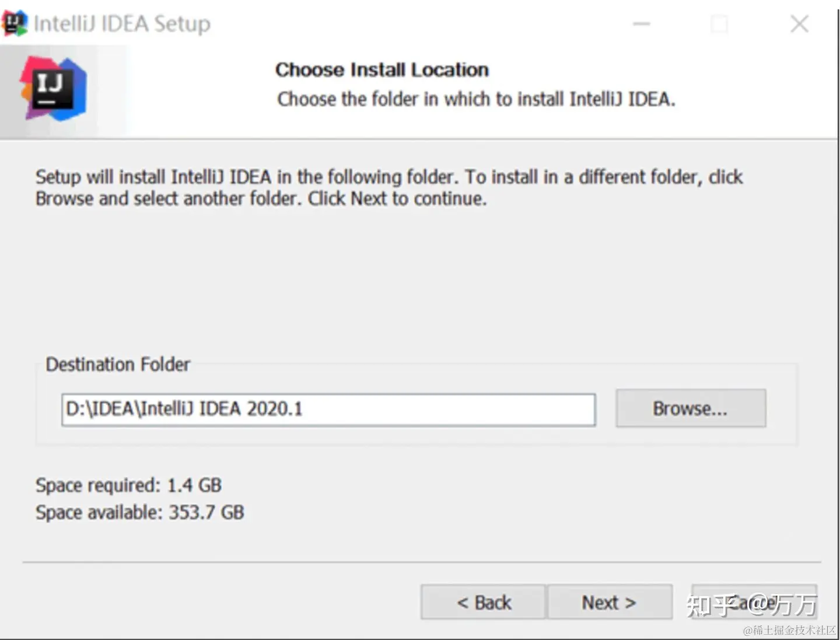Select the 'Space required: 1.4 GB' text
Viewport: 840px width, 640px height.
point(128,485)
